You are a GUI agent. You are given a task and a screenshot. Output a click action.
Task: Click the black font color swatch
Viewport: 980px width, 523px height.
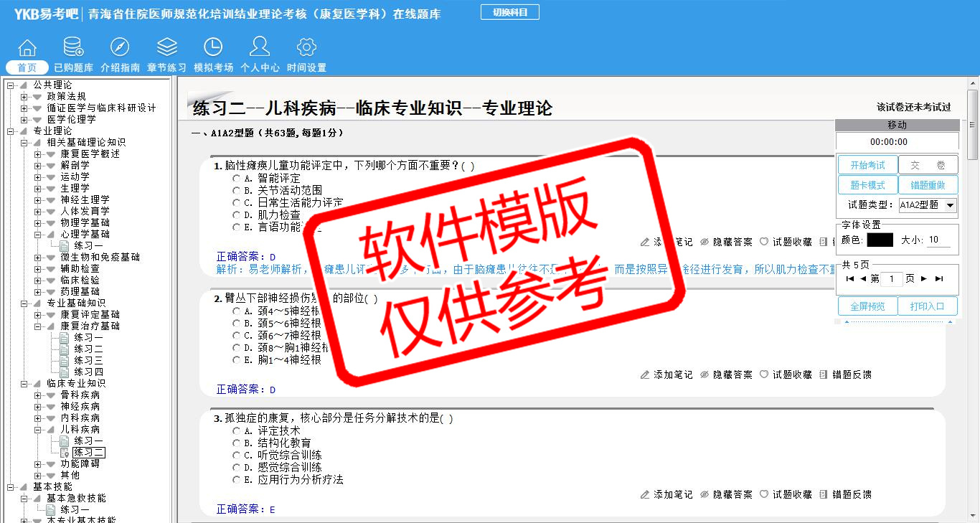[x=880, y=240]
